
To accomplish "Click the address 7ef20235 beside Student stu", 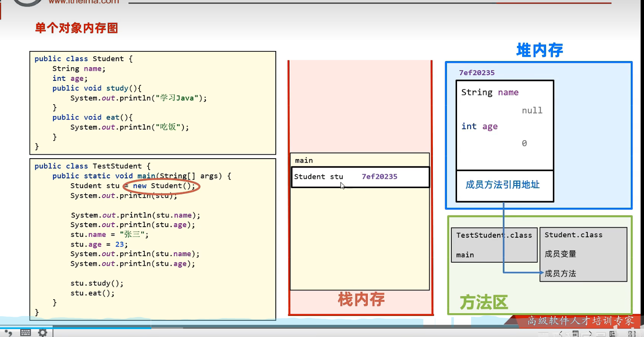I will 380,177.
